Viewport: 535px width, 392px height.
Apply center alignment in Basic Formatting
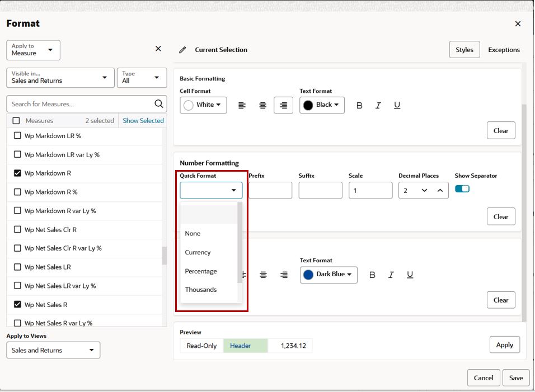(262, 105)
